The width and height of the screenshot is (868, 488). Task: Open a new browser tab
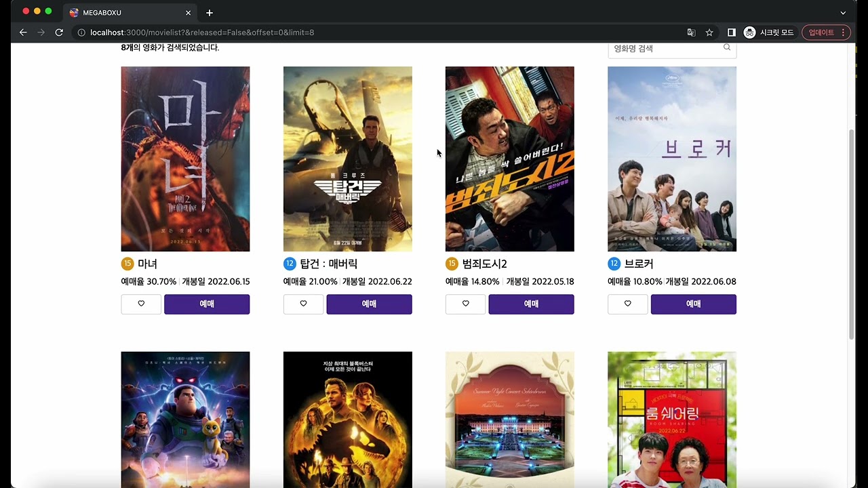pos(210,13)
